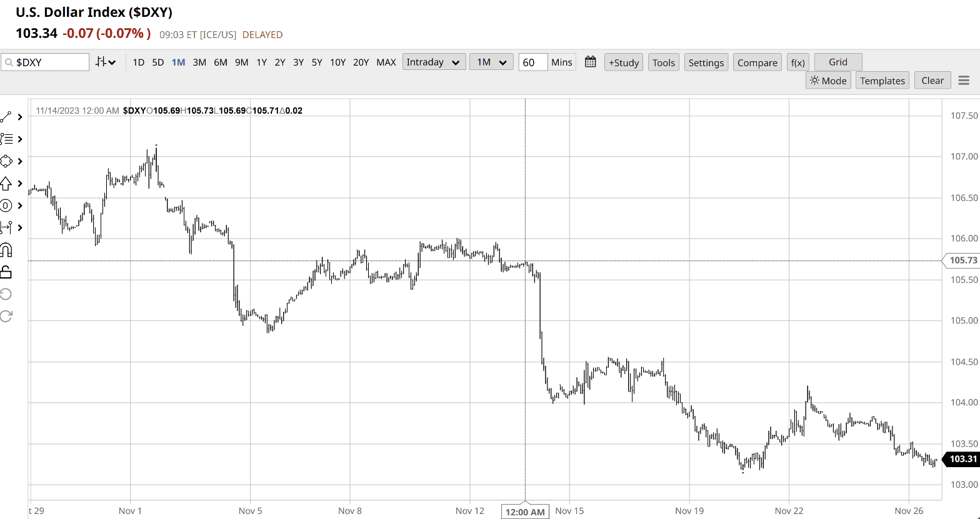The image size is (980, 519).
Task: Select the ellipse shape drawing tool
Action: click(6, 161)
